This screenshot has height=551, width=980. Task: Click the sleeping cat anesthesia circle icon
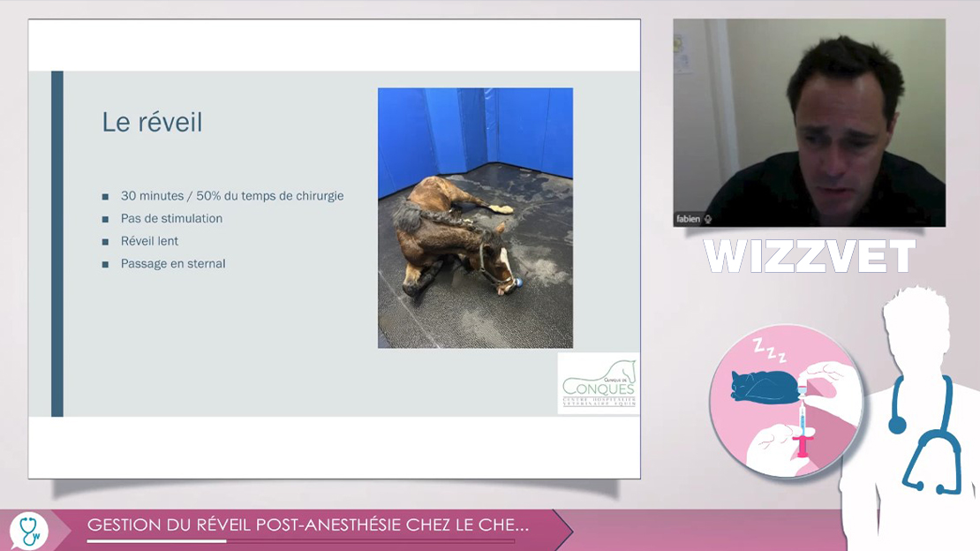click(786, 402)
